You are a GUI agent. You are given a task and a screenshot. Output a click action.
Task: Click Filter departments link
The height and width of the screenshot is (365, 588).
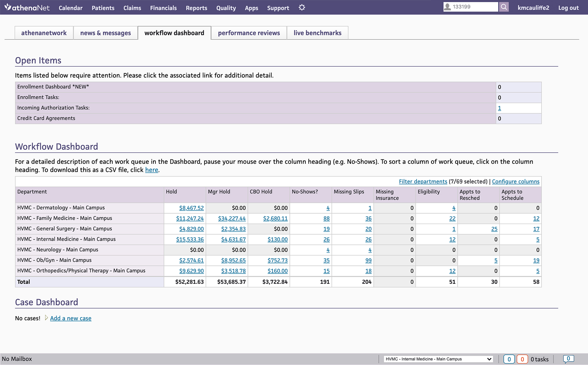point(423,181)
